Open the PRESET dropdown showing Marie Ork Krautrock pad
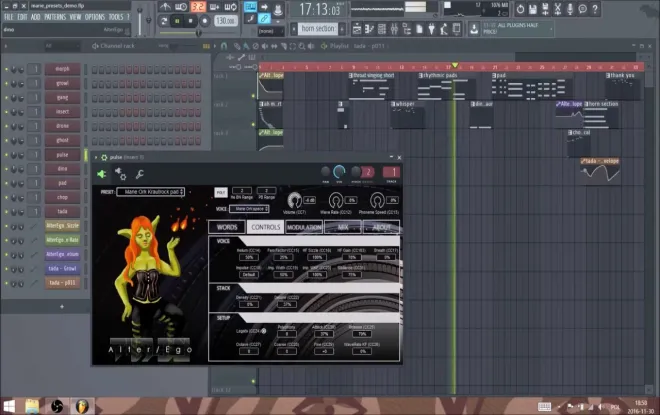This screenshot has width=660, height=415. (151, 192)
